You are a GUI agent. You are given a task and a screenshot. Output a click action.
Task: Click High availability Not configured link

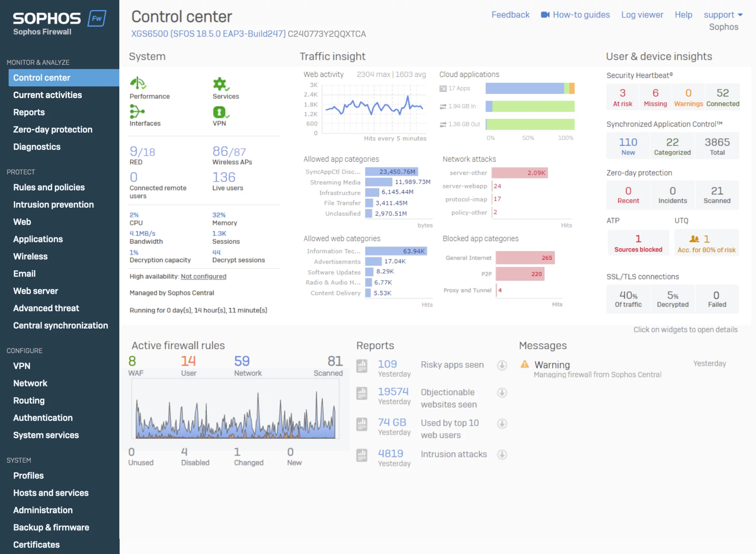(204, 277)
